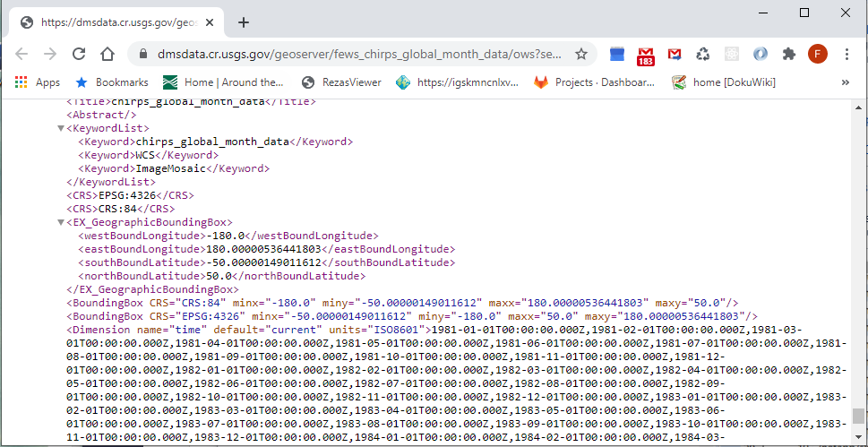
Task: Click the blue calendar extension icon
Action: click(x=616, y=54)
